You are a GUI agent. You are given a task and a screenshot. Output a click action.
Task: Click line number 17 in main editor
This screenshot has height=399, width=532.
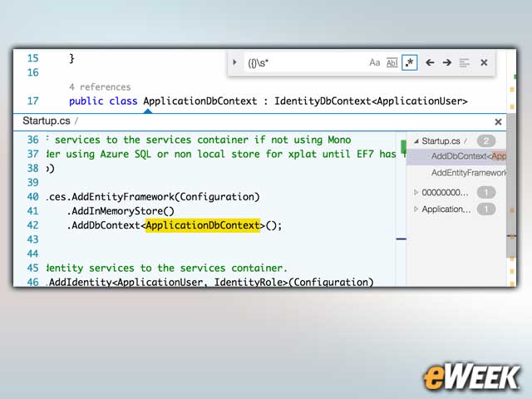[x=33, y=101]
